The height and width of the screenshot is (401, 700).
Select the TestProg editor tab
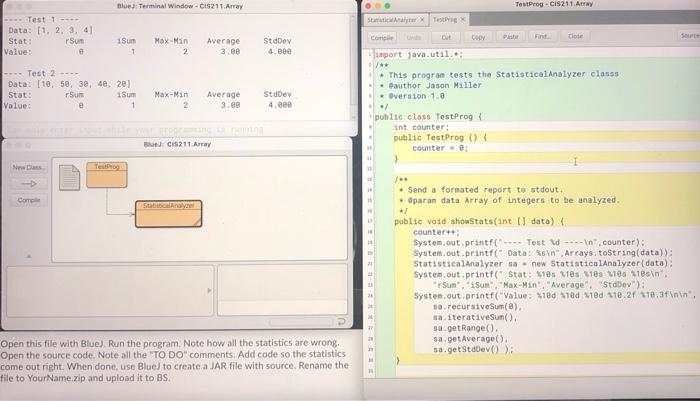(x=445, y=20)
